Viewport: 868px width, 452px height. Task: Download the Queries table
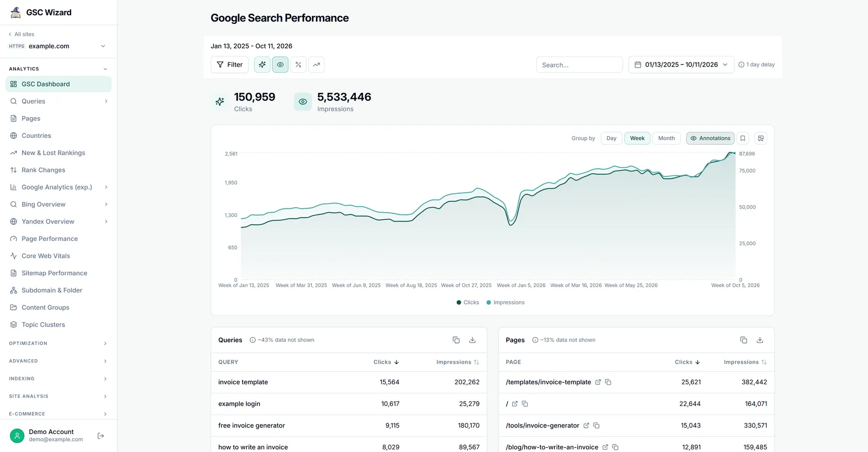tap(473, 340)
